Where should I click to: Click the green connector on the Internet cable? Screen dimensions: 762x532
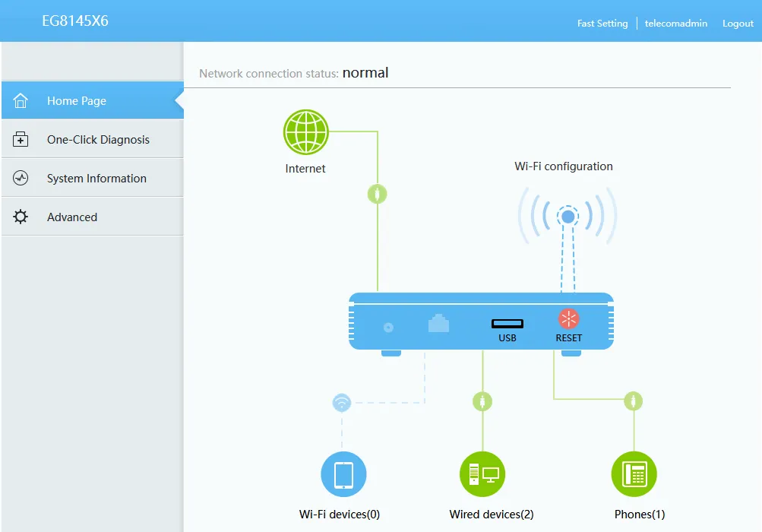(377, 194)
